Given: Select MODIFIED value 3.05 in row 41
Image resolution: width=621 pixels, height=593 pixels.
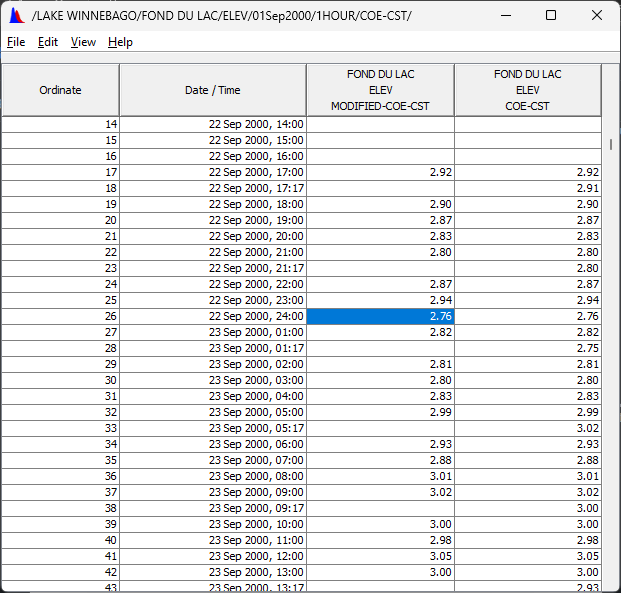Looking at the screenshot, I should pyautogui.click(x=380, y=556).
